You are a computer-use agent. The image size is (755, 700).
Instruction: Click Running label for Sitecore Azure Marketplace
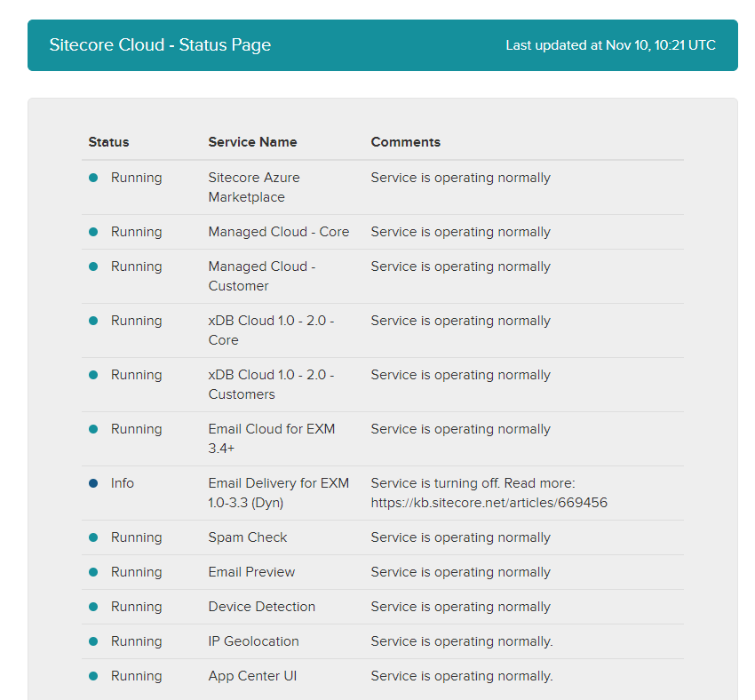(136, 178)
